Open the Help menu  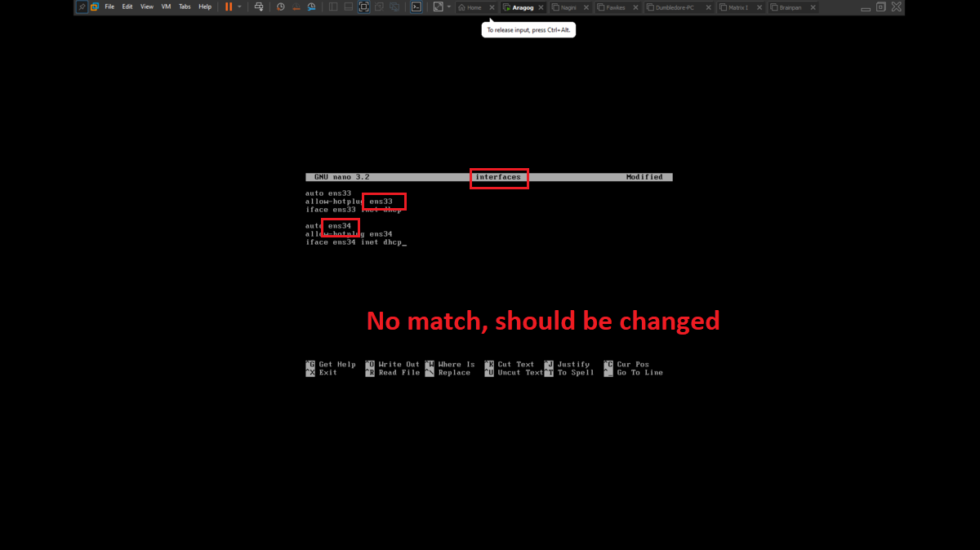coord(205,7)
